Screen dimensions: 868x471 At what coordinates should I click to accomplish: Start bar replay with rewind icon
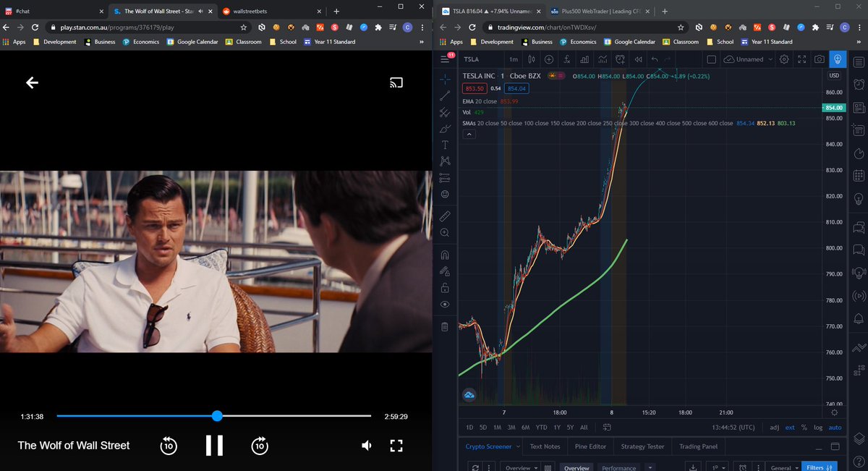(x=638, y=59)
